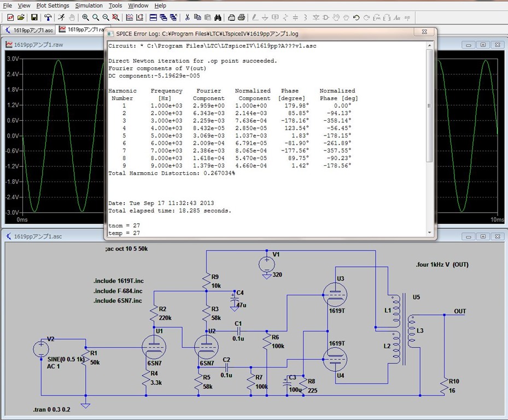Click the error log scrollbar down arrow
The height and width of the screenshot is (420, 508).
(x=429, y=232)
